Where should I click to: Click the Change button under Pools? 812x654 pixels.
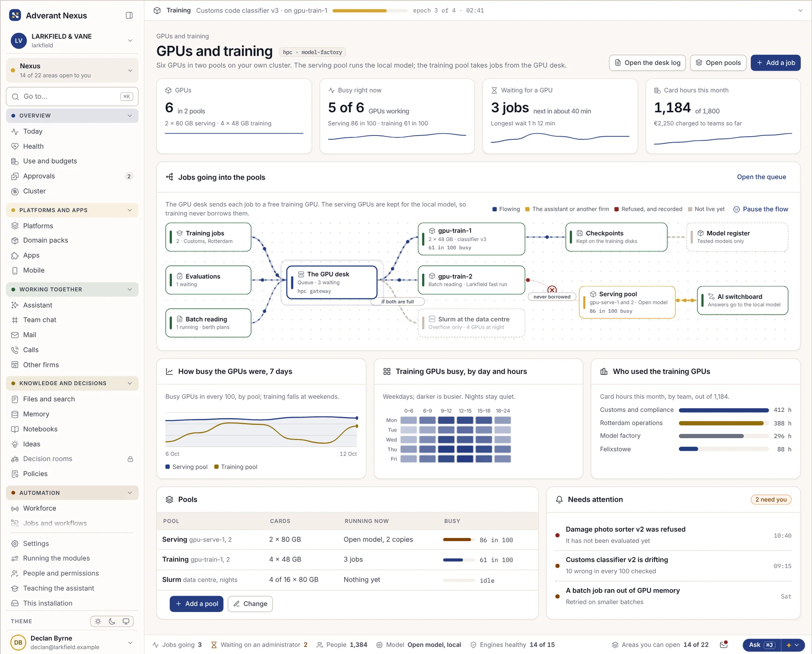coord(250,604)
